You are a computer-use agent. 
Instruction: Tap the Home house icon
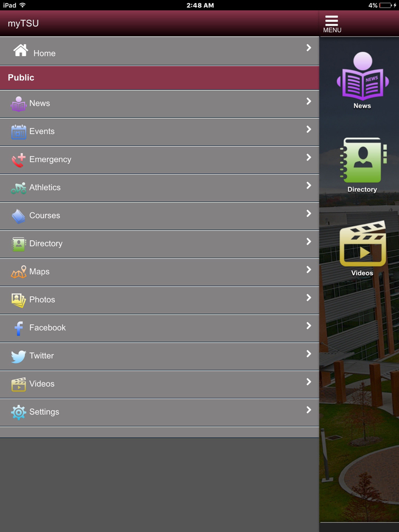tap(21, 50)
